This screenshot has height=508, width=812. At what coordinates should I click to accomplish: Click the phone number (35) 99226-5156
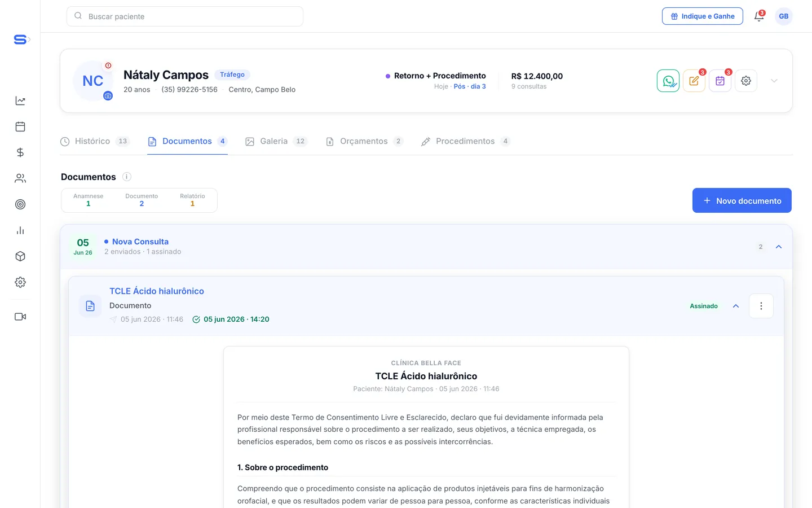click(x=189, y=90)
